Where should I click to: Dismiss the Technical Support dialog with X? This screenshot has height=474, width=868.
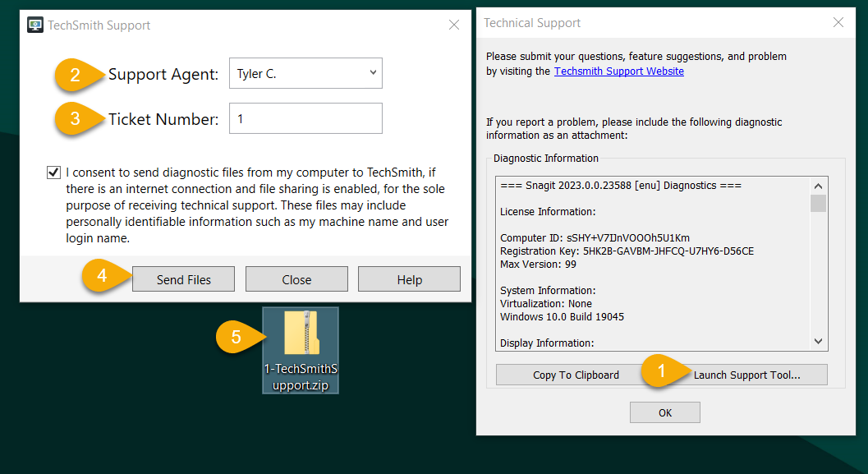pyautogui.click(x=838, y=22)
